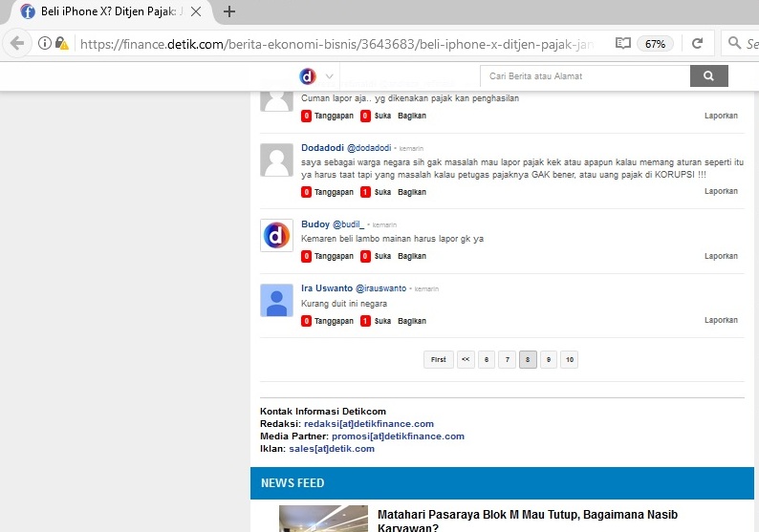Go to comment page 9
The image size is (759, 532).
point(548,360)
